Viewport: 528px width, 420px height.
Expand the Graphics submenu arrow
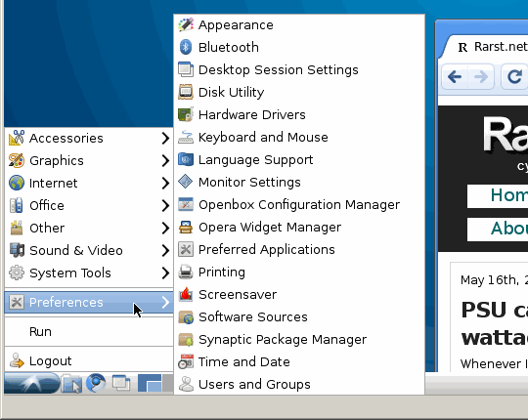[x=165, y=161]
